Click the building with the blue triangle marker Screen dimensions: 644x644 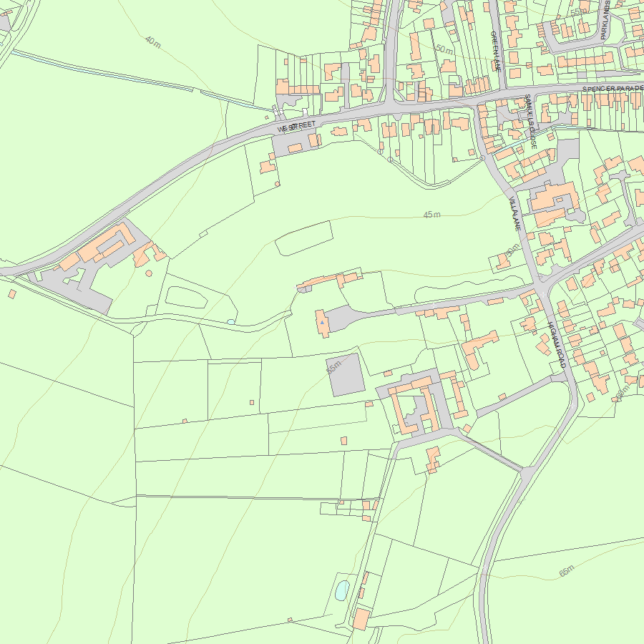click(x=323, y=323)
